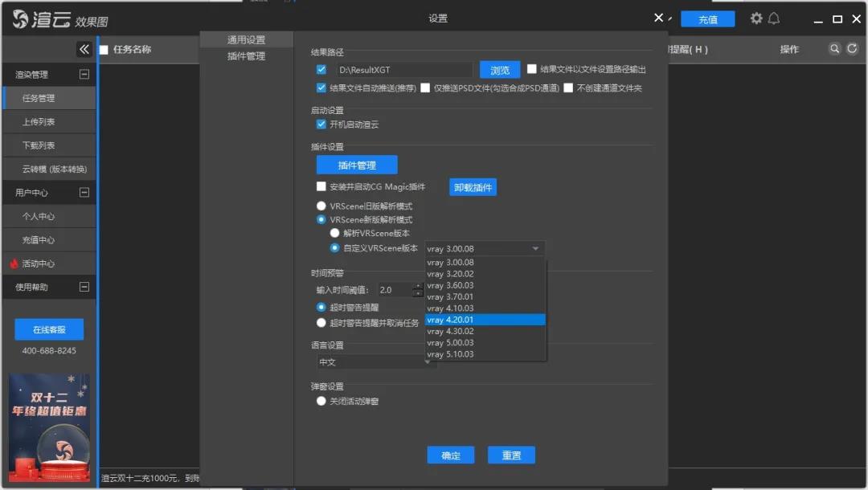Collapse the 渲染管理 sidebar section
Viewport: 868px width, 490px height.
pos(84,75)
